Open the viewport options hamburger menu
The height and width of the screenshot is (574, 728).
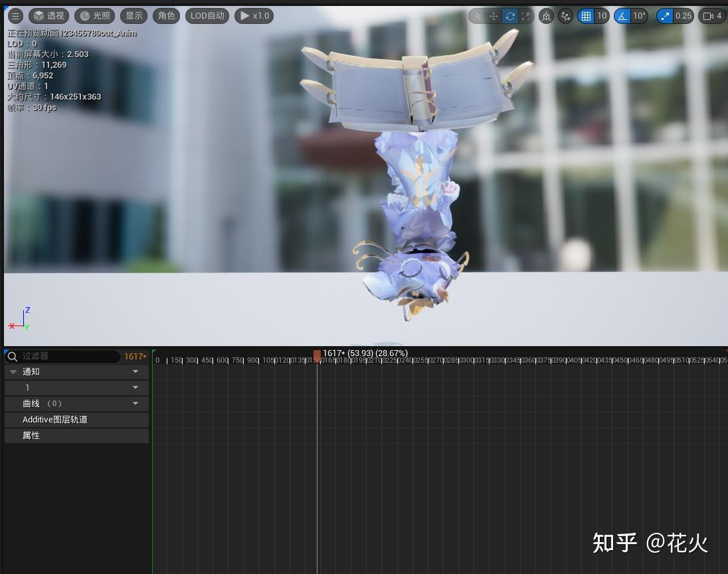point(15,16)
